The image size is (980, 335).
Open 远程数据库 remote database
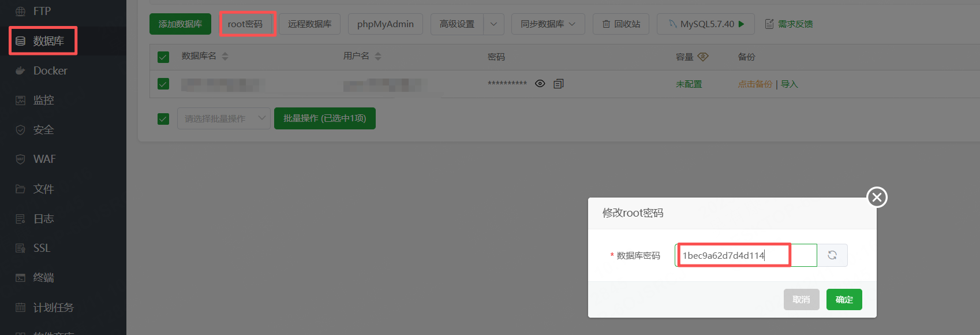coord(310,24)
